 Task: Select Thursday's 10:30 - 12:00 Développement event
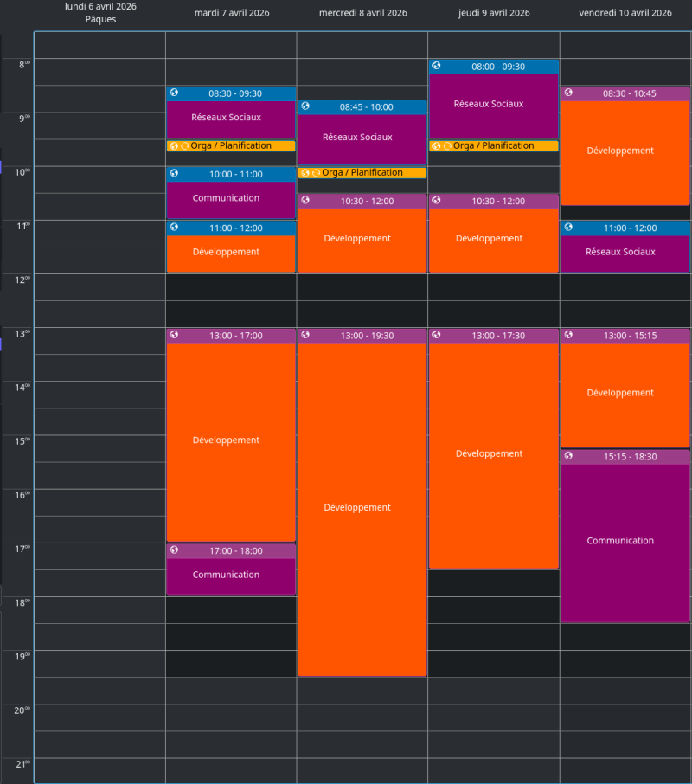(x=494, y=234)
